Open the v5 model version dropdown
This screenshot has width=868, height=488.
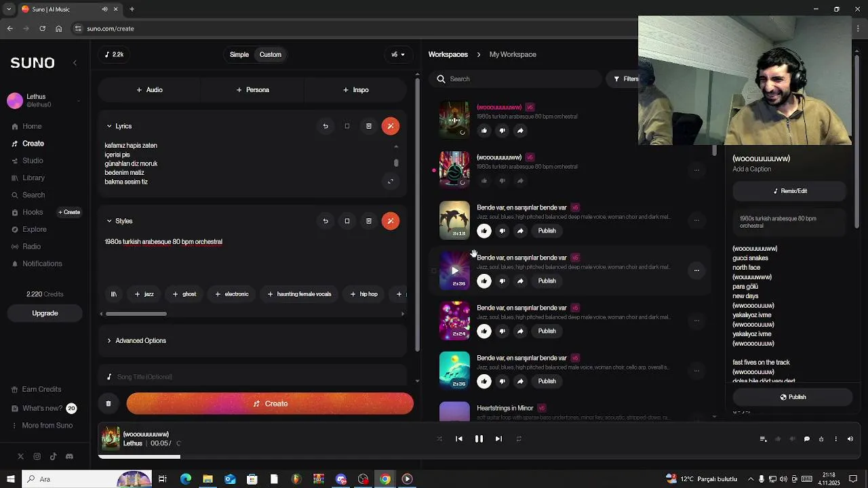(398, 55)
